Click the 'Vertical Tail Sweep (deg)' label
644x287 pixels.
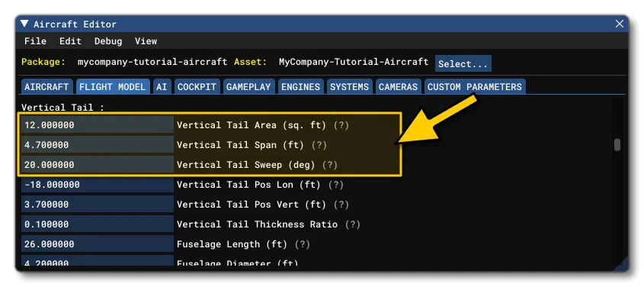click(x=246, y=164)
